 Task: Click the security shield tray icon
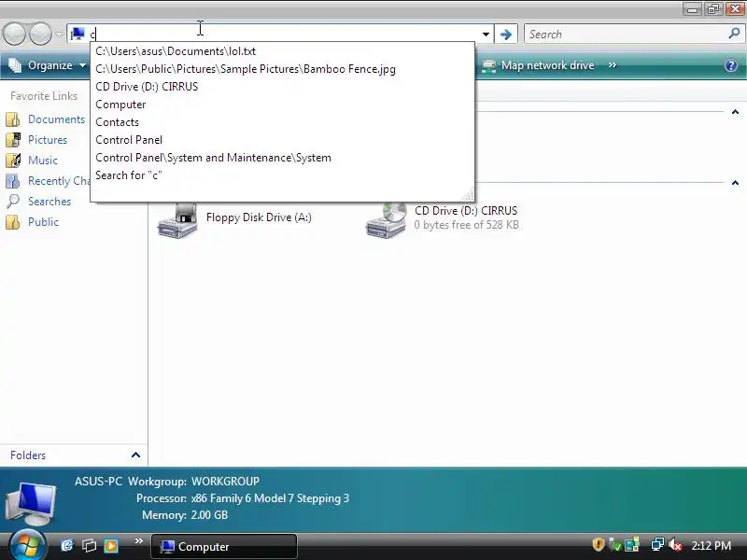[x=599, y=544]
